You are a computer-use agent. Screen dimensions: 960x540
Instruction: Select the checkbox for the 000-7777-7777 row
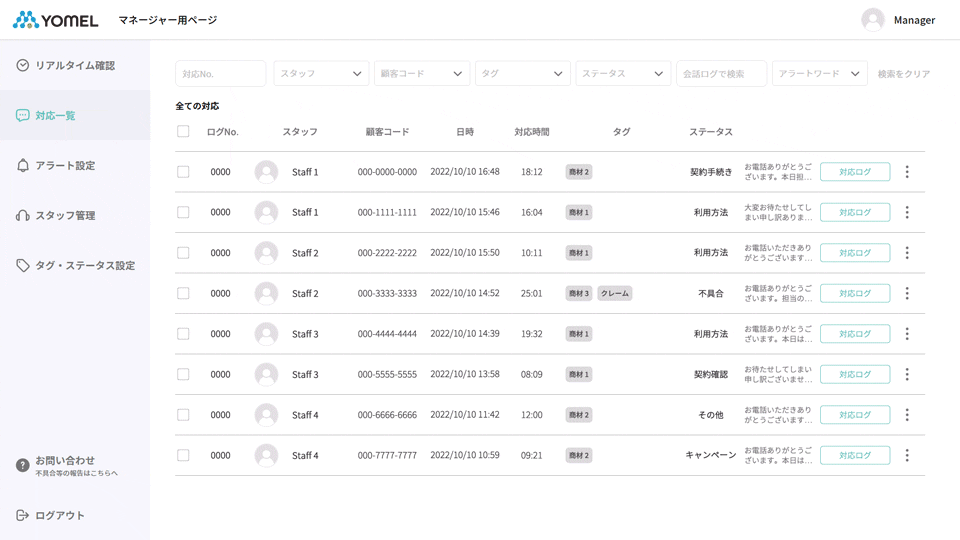pyautogui.click(x=183, y=455)
